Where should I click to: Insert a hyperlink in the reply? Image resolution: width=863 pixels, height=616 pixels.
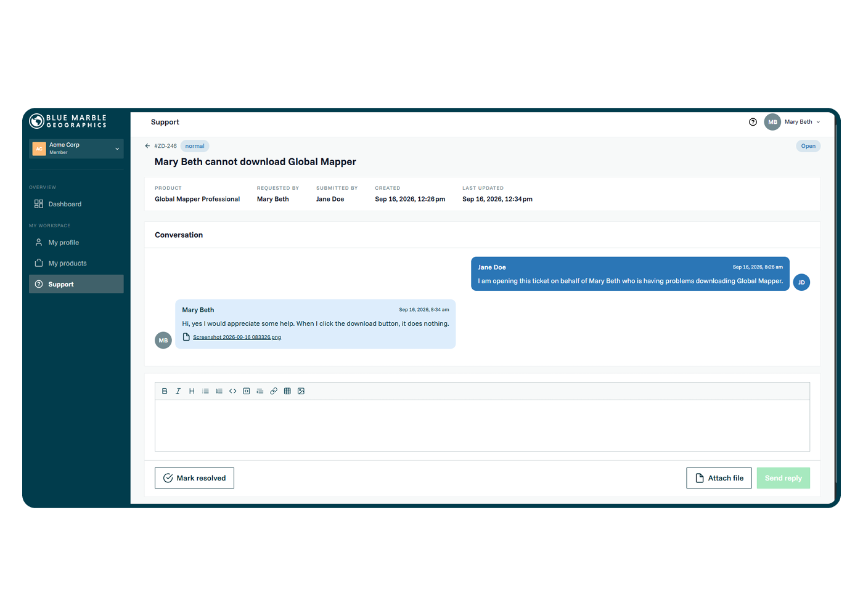tap(274, 391)
